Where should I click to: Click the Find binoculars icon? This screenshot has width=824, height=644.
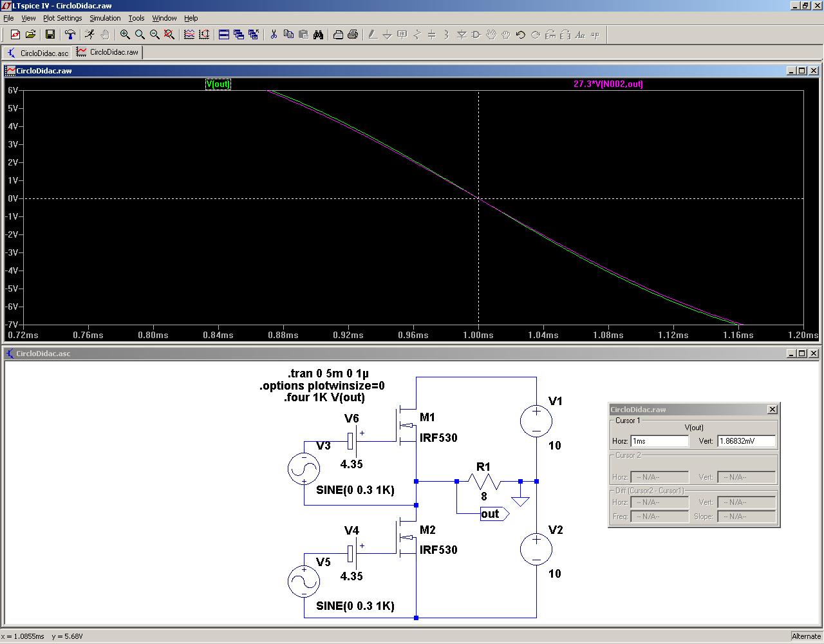click(318, 35)
